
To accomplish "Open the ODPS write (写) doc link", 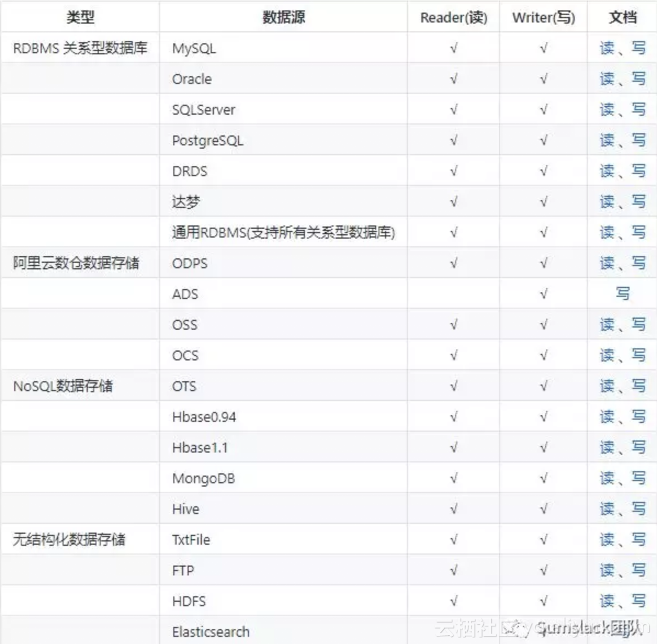I will [x=638, y=263].
